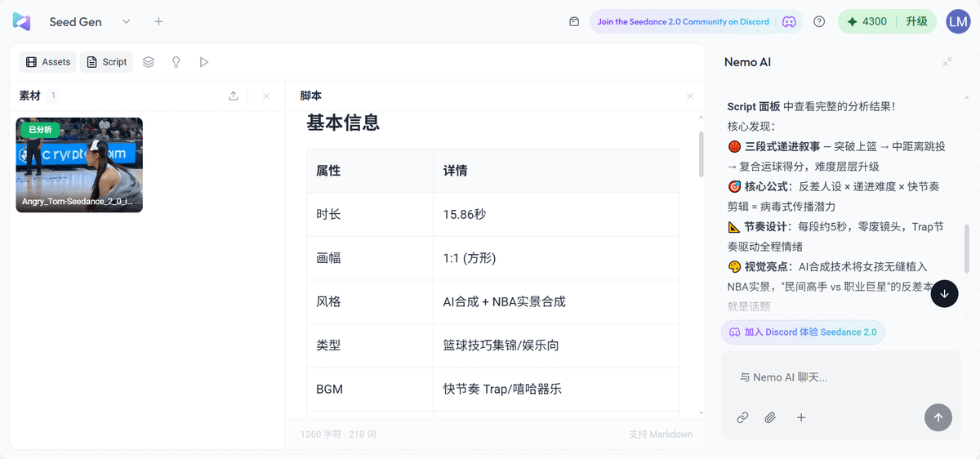Open the archive box icon in header
Viewport: 980px width, 459px height.
(x=574, y=22)
